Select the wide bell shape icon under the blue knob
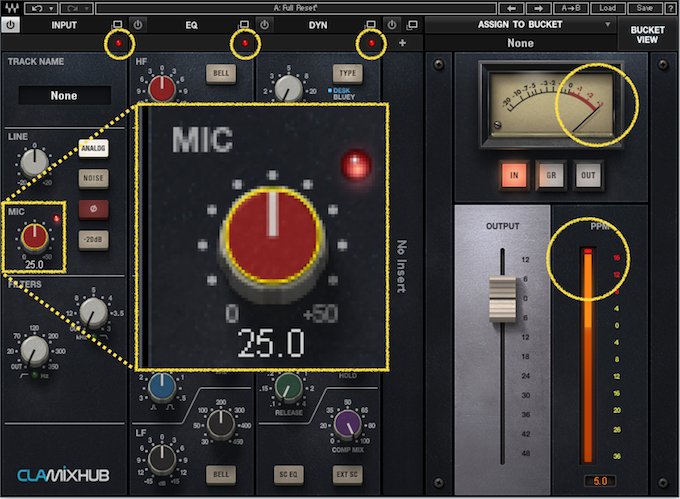 170,407
